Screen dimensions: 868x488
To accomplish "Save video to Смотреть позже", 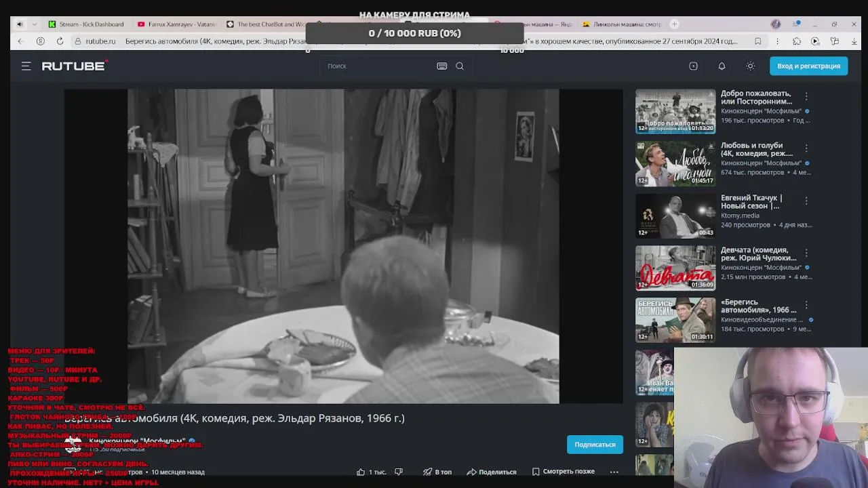I will [563, 472].
